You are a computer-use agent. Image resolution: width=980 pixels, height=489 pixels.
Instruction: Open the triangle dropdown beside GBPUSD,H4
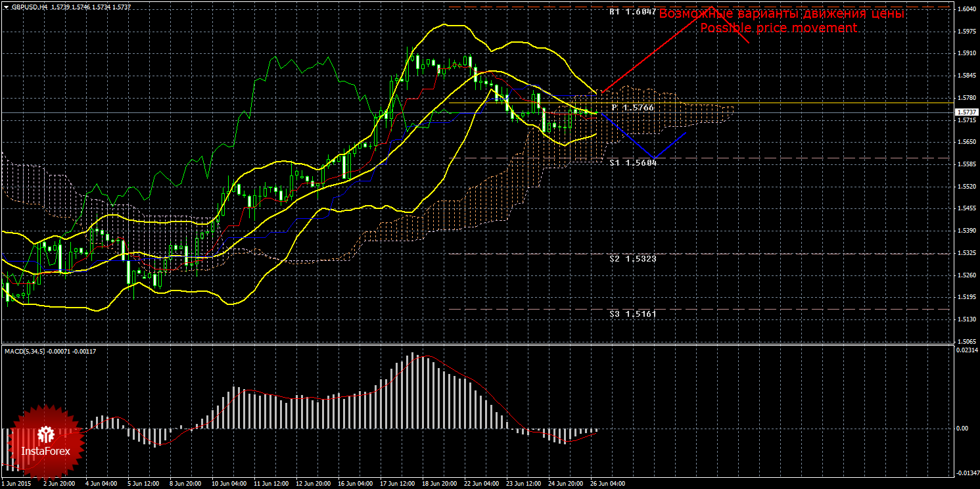pyautogui.click(x=7, y=7)
